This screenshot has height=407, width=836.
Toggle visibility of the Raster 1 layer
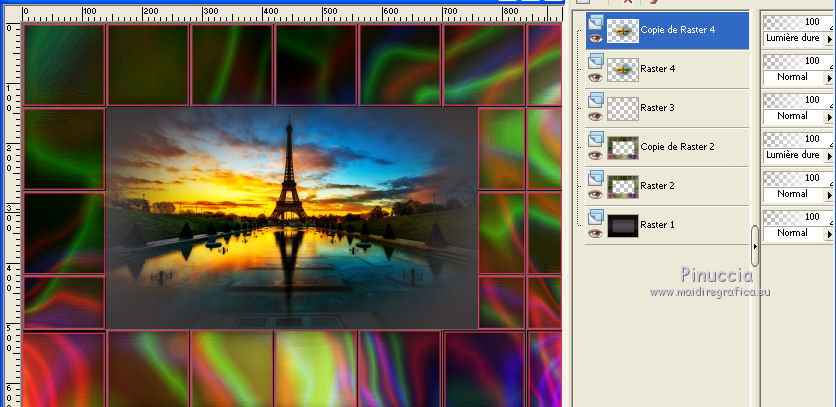596,233
